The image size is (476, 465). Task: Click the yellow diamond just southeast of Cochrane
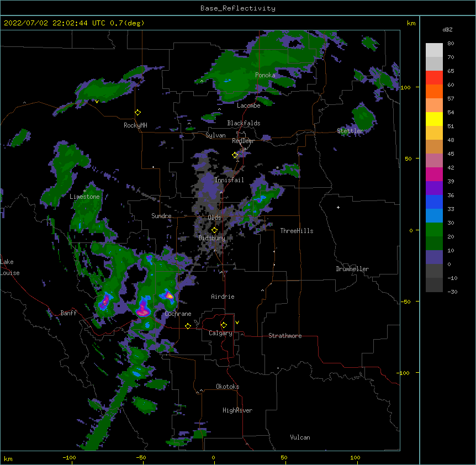click(188, 326)
